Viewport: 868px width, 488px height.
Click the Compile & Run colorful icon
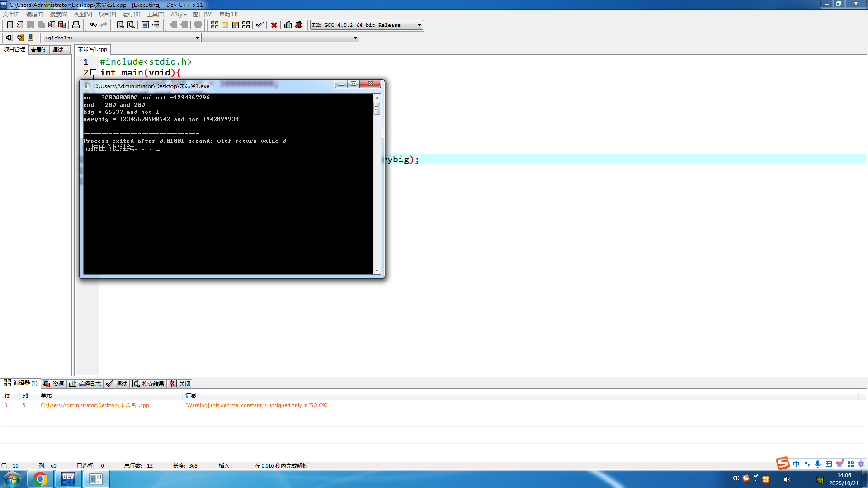coord(236,25)
